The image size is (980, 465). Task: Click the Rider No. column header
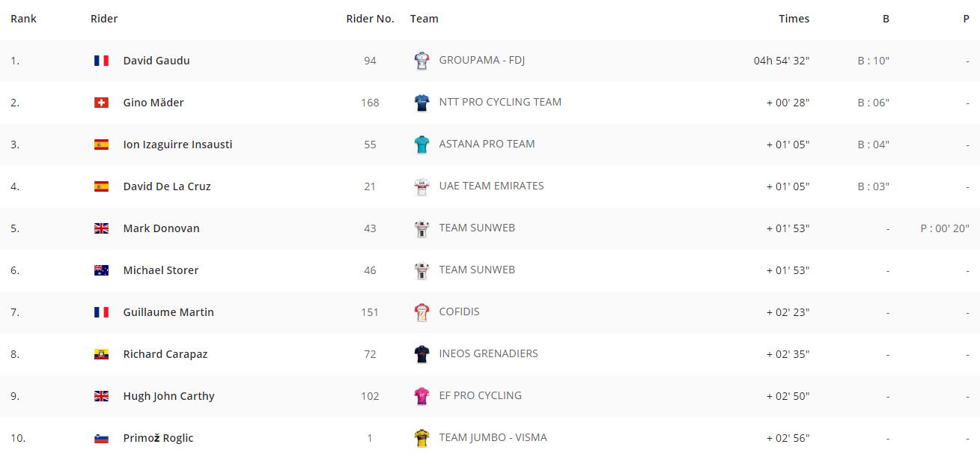[x=370, y=19]
